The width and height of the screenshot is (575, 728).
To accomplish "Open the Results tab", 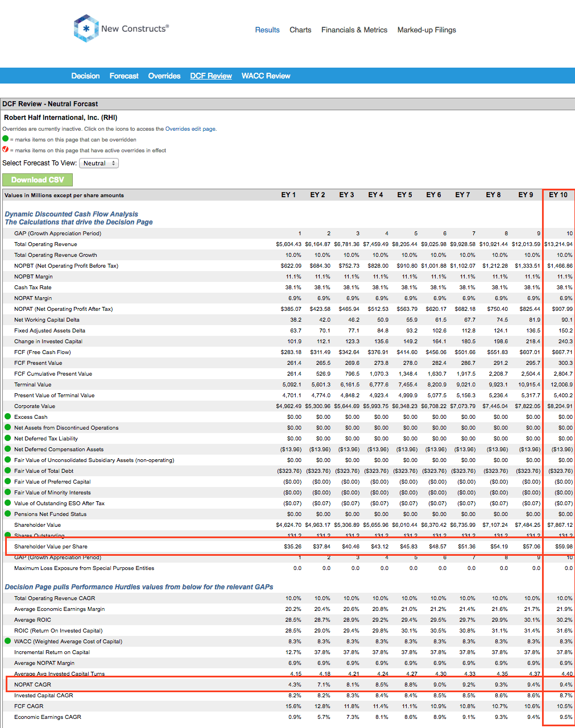I will click(267, 30).
